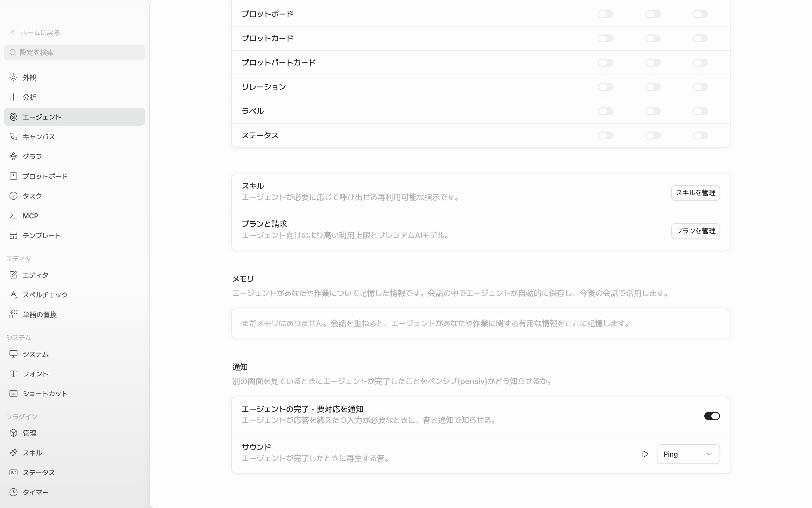Screen dimensions: 812x508
Task: Open ショートカット settings from sidebar
Action: tap(74, 393)
